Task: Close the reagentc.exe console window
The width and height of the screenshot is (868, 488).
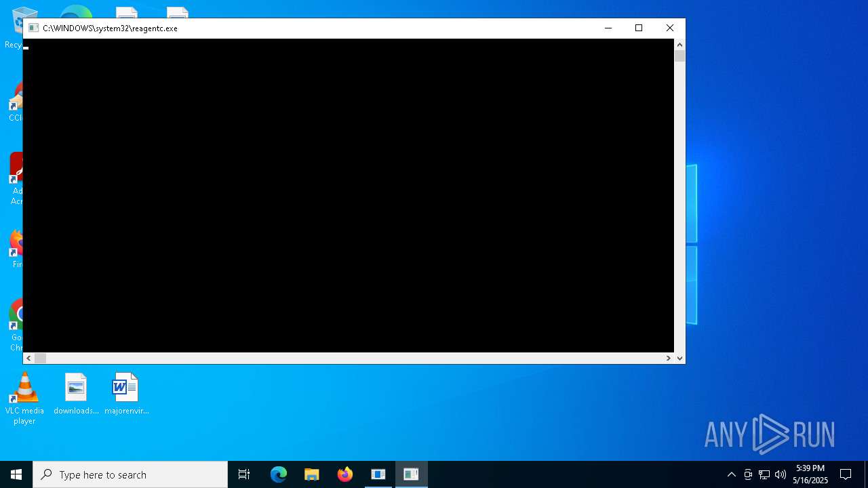Action: click(670, 28)
